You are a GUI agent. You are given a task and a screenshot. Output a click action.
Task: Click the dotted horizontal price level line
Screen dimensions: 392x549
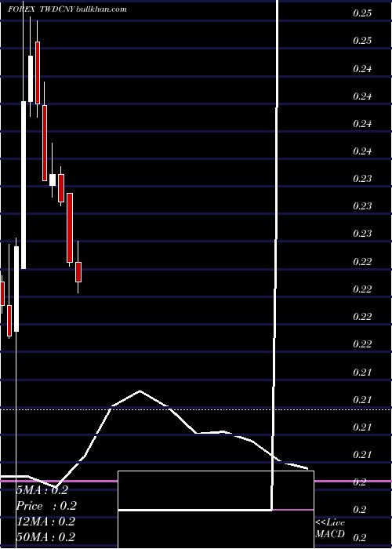click(196, 409)
